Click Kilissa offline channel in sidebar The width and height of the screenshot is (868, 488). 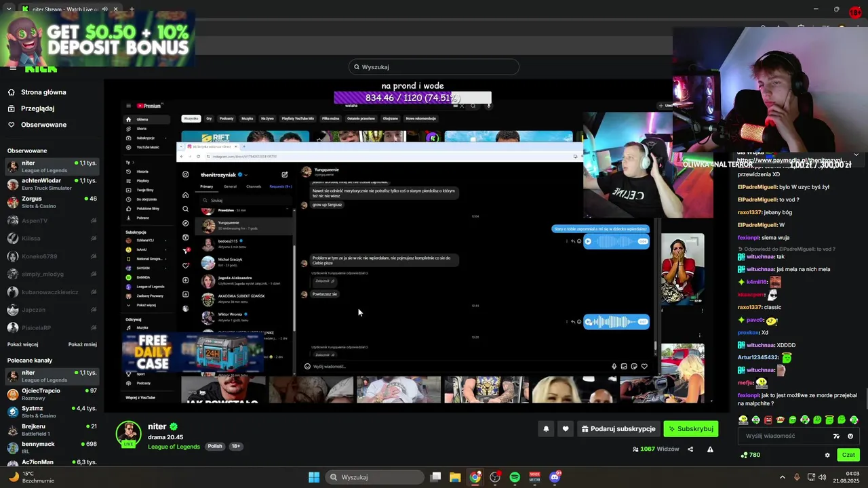(52, 239)
